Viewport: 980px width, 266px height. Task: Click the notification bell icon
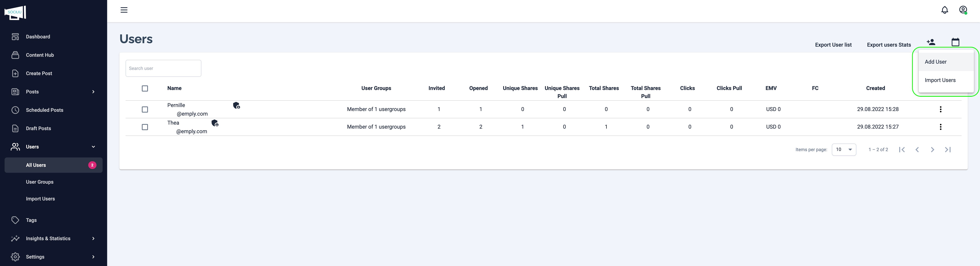click(944, 10)
